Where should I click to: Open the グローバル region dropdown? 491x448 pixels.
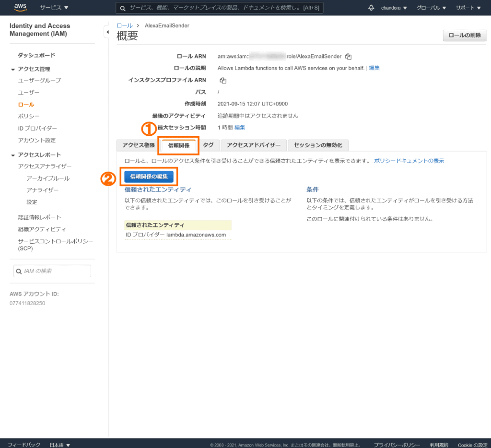(431, 8)
